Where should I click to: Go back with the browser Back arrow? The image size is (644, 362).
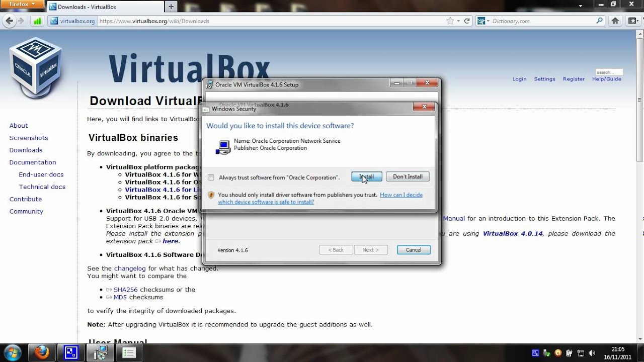point(9,21)
